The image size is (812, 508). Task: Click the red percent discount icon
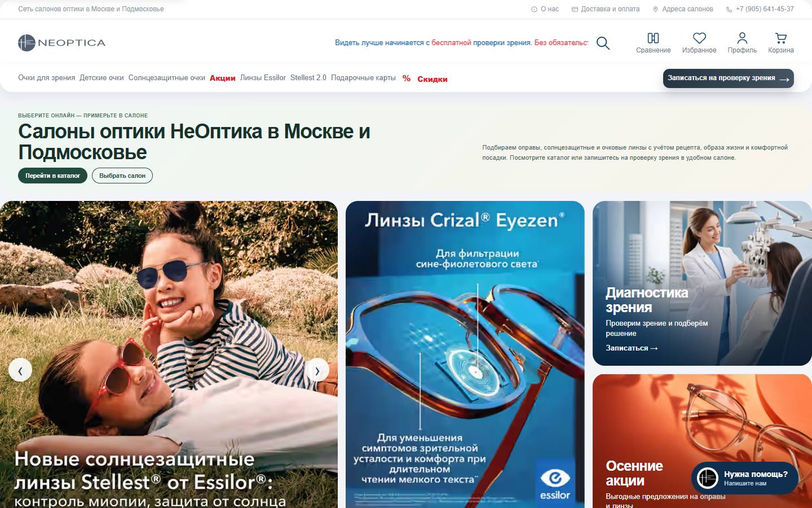407,78
